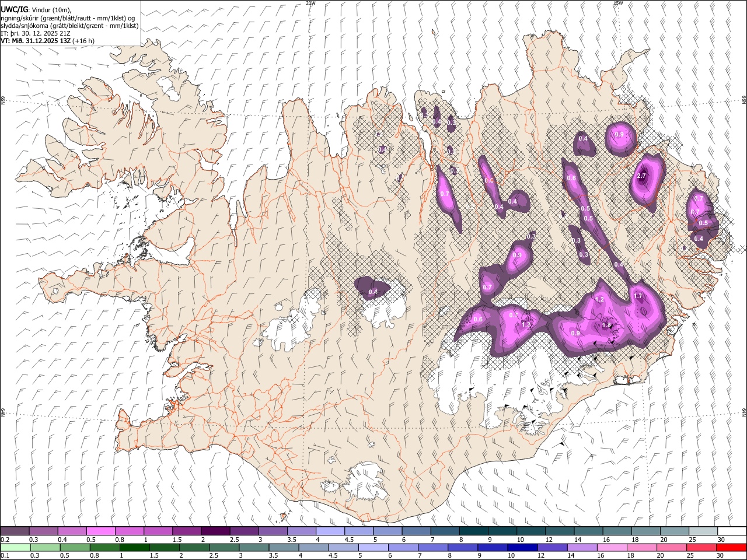Click the navy blue swatch between 10 and 12
The image size is (747, 560).
522,547
